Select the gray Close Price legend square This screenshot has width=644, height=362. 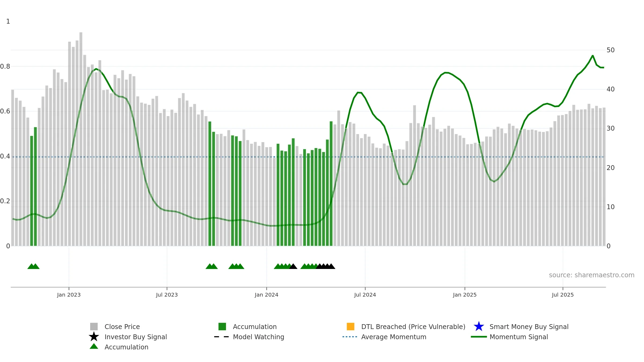(94, 327)
